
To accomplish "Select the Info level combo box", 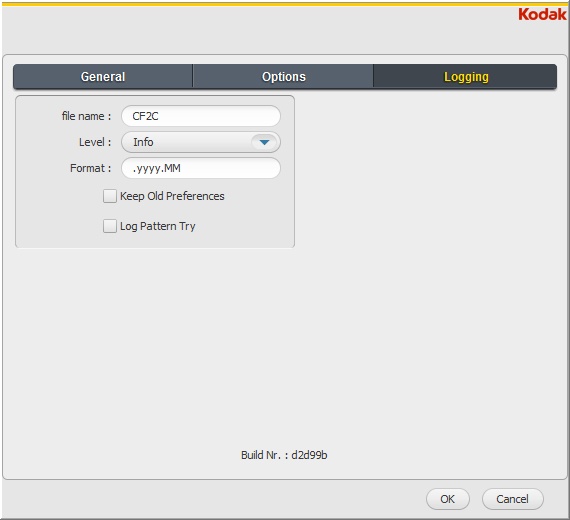I will coord(201,142).
